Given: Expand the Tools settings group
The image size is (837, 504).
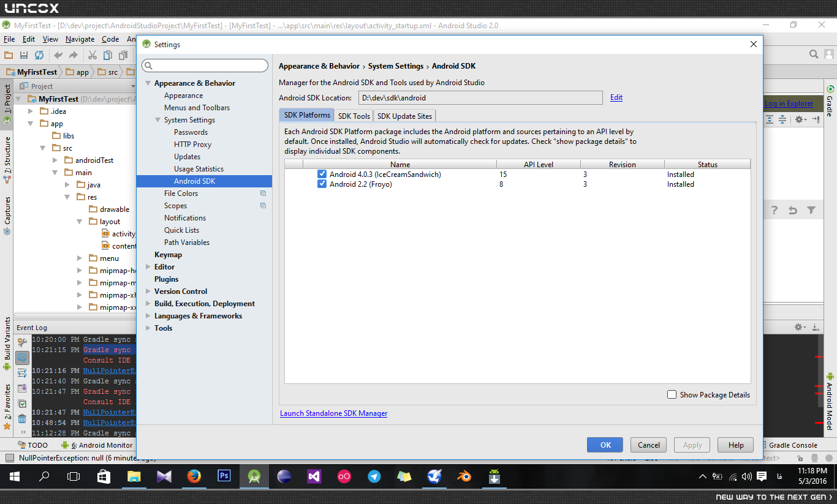Looking at the screenshot, I should (148, 328).
